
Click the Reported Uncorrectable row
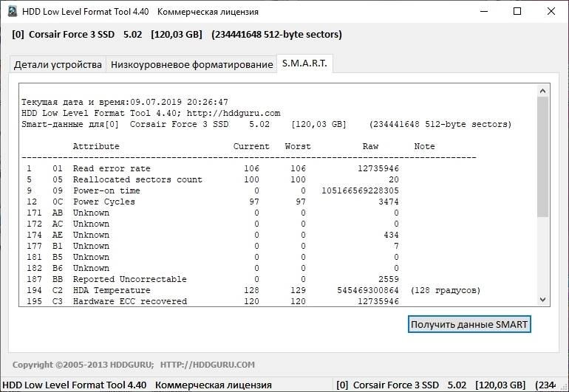tap(213, 279)
